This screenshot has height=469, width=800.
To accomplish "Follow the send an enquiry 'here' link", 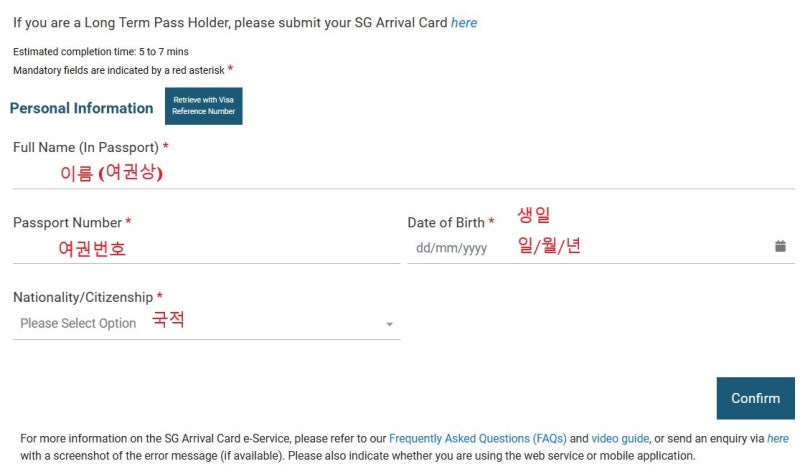I will [x=778, y=438].
